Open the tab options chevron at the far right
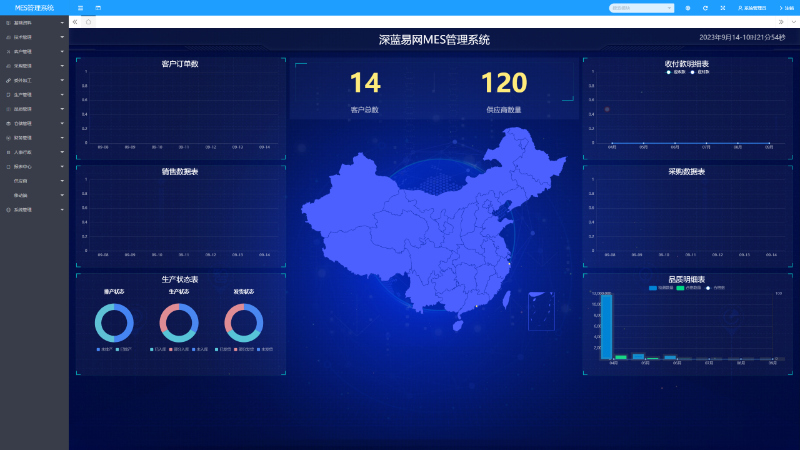This screenshot has height=450, width=800. point(793,22)
